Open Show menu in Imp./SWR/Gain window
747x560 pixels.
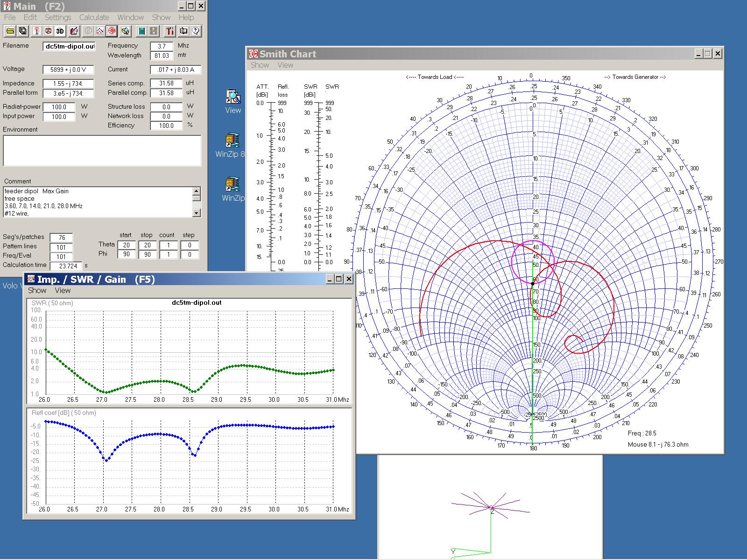(x=37, y=290)
